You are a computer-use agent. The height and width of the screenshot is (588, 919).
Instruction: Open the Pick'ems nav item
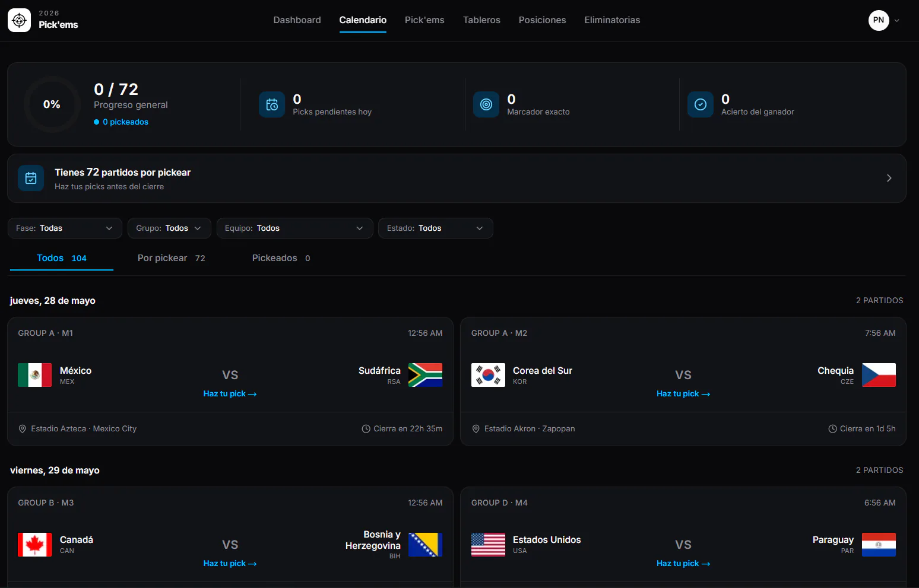click(x=424, y=20)
